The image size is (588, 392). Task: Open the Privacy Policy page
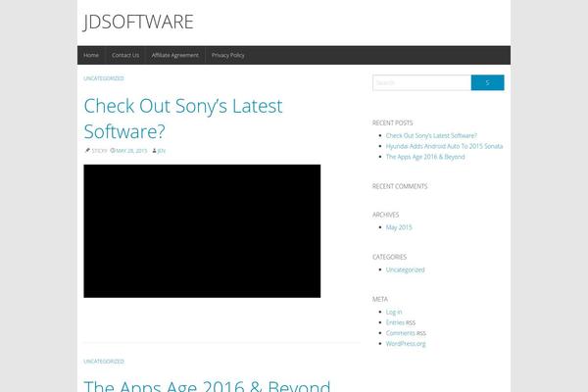[227, 55]
